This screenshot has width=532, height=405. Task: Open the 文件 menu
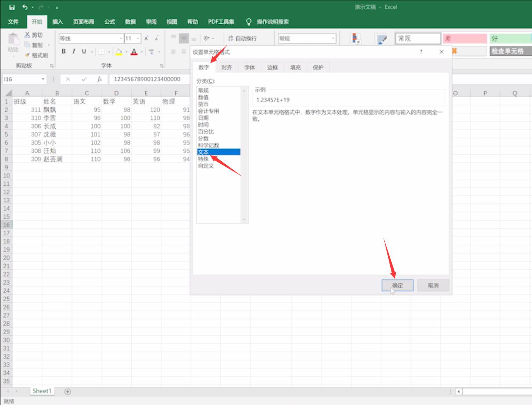tap(13, 22)
